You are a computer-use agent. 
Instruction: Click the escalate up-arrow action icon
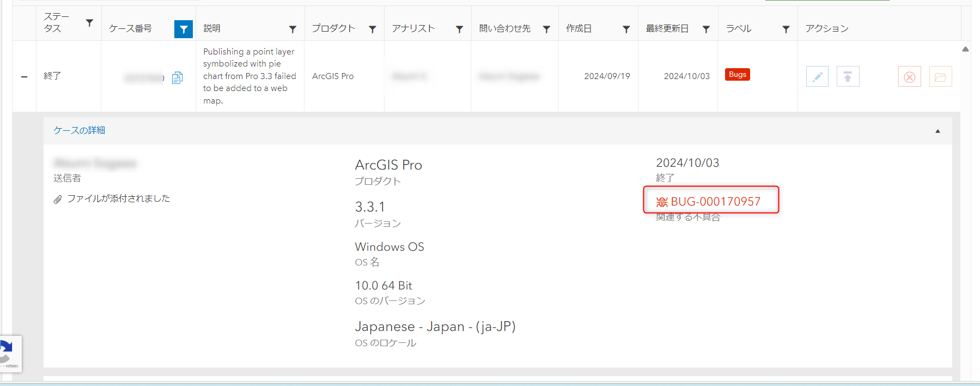848,76
